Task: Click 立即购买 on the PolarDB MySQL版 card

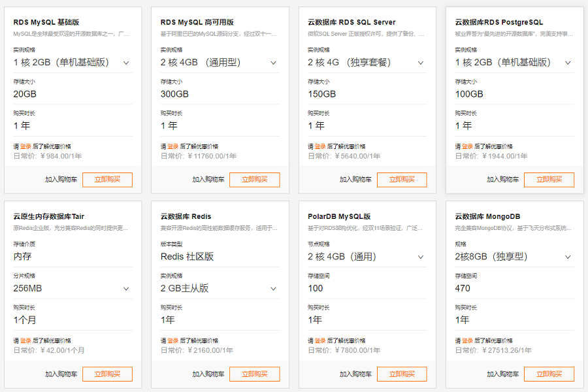Action: (x=402, y=374)
